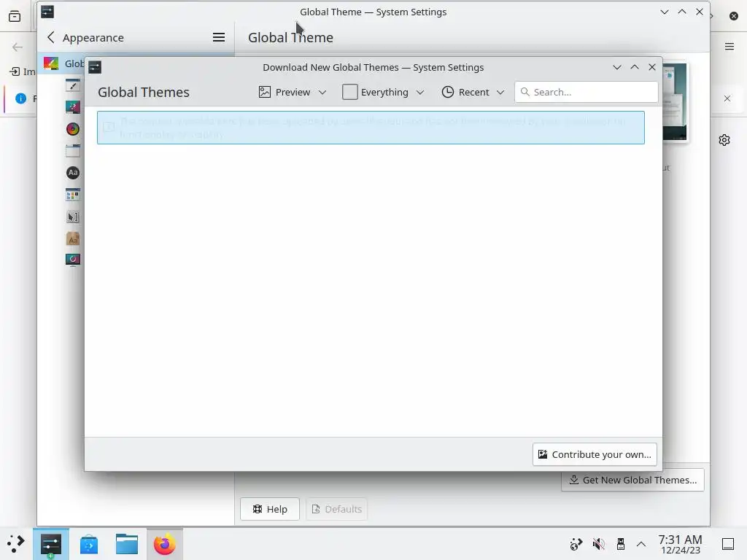
Task: Open the Splash Screen sidebar icon
Action: coord(73,260)
